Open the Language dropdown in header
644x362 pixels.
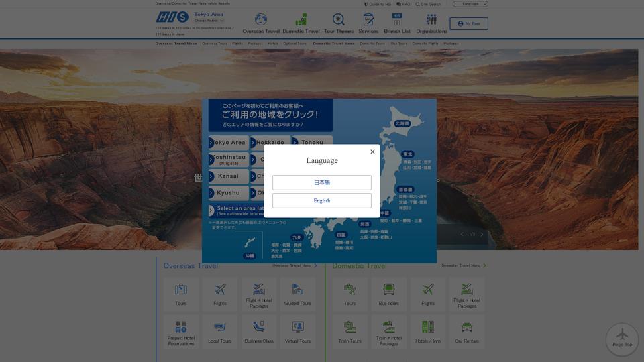click(470, 4)
